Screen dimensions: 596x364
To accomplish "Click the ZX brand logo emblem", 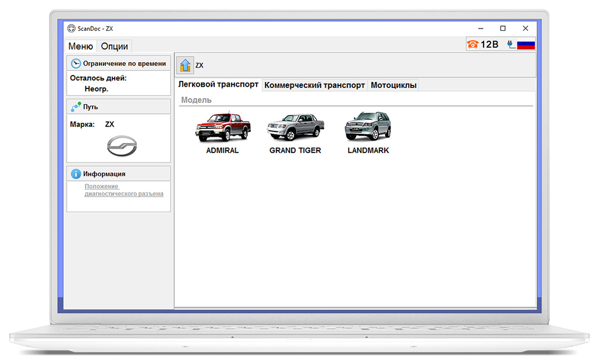I will [122, 146].
